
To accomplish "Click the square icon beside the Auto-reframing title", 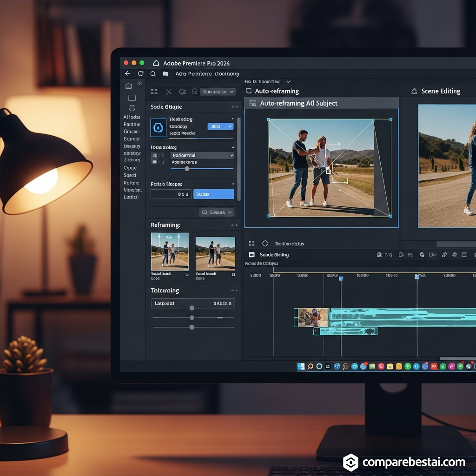I will (x=249, y=91).
